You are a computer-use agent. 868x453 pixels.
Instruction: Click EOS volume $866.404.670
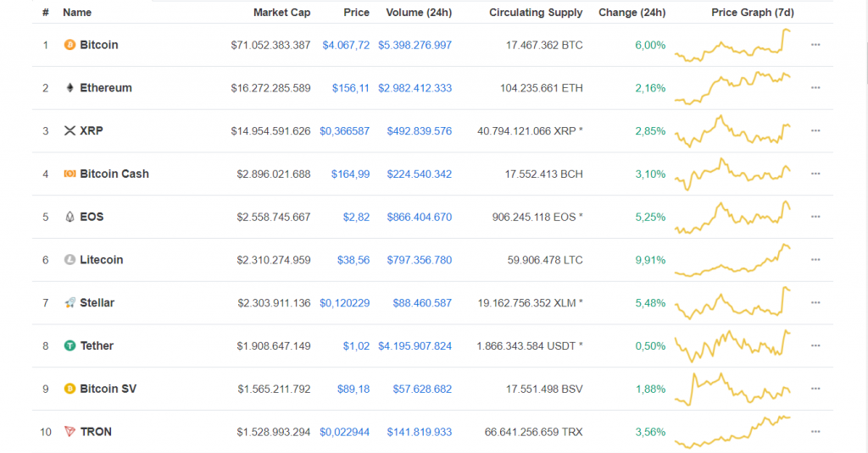[420, 218]
